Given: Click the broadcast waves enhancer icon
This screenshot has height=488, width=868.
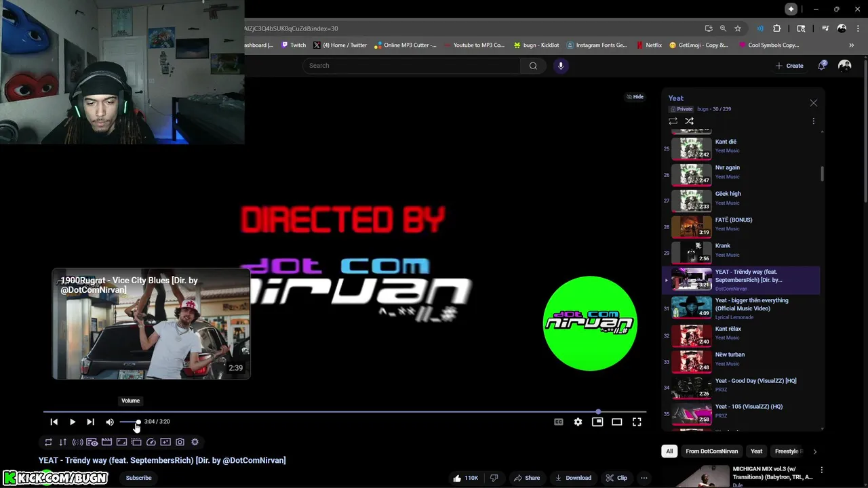Looking at the screenshot, I should 77,442.
